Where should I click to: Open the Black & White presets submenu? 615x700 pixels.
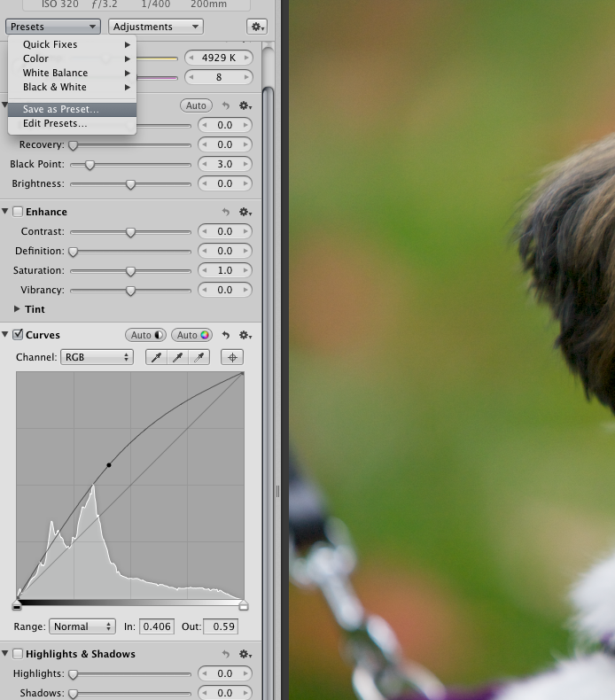click(72, 87)
